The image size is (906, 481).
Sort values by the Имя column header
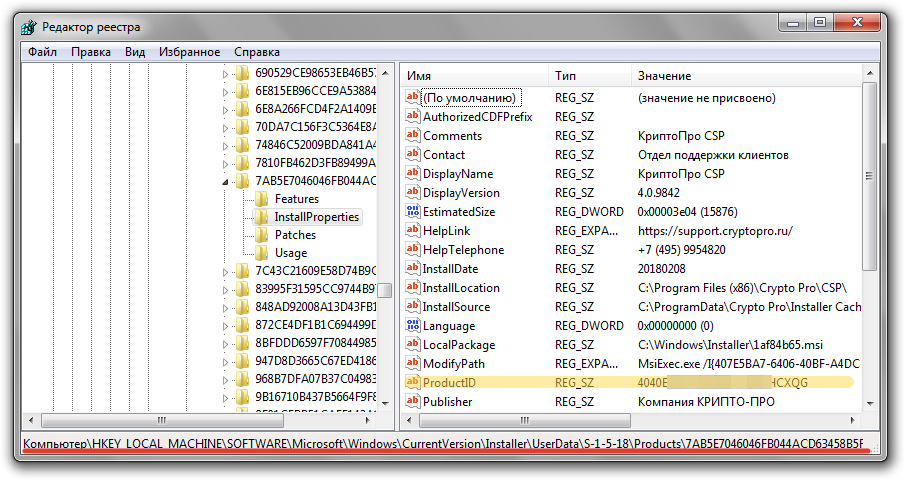click(475, 76)
